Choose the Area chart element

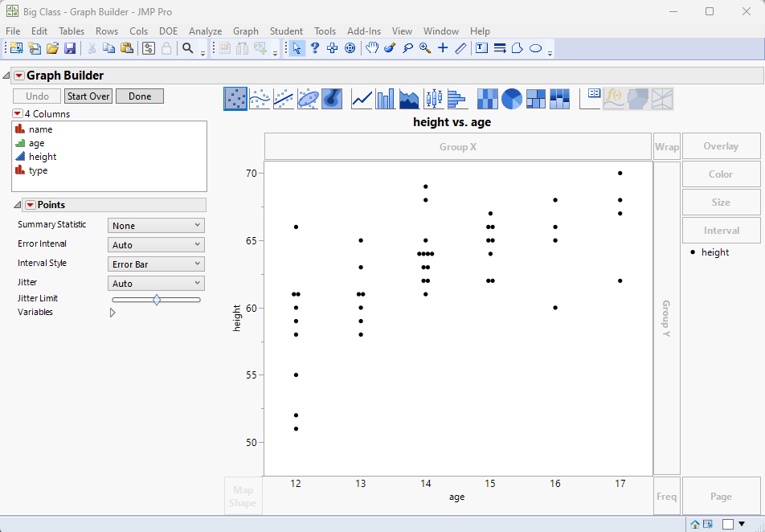coord(409,99)
